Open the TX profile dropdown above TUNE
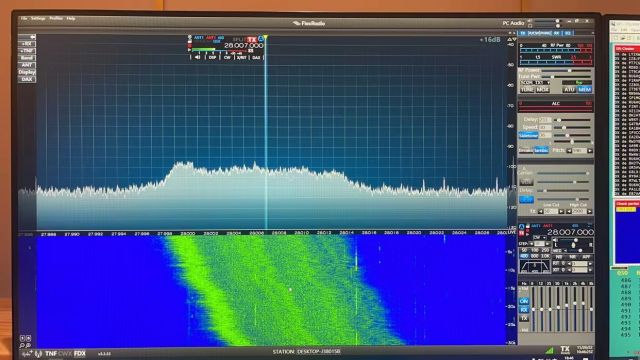 point(535,82)
